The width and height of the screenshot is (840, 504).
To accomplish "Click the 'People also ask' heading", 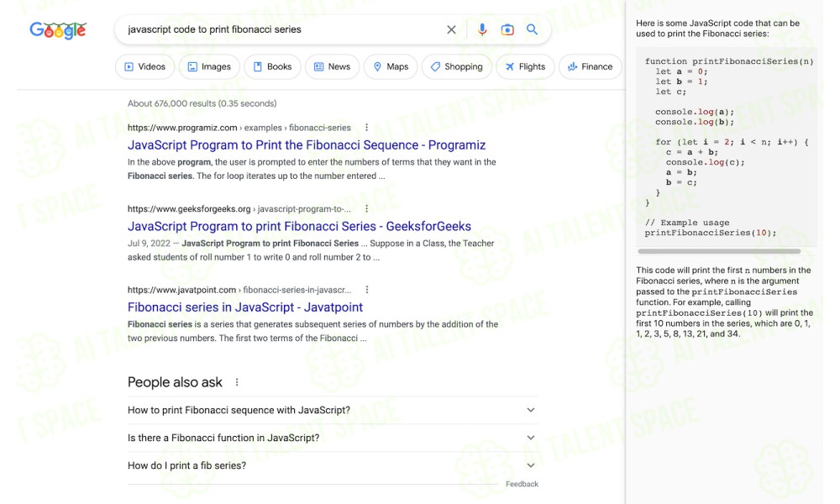I will tap(175, 382).
